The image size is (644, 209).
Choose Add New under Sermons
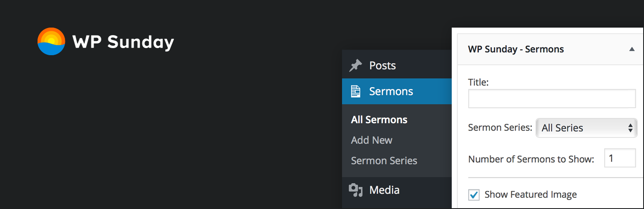point(372,140)
